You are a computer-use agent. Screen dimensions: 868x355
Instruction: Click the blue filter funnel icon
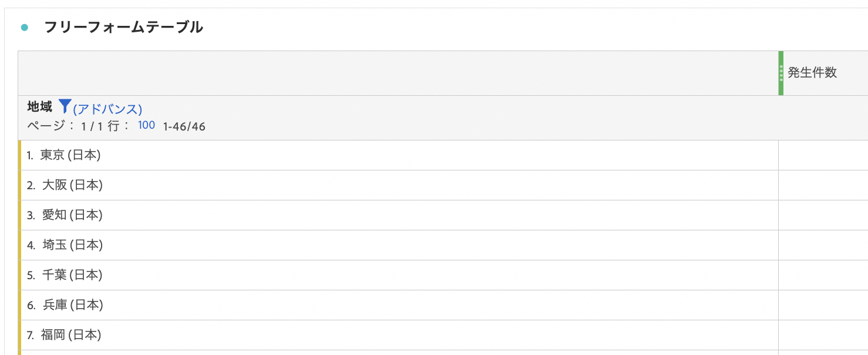click(65, 106)
